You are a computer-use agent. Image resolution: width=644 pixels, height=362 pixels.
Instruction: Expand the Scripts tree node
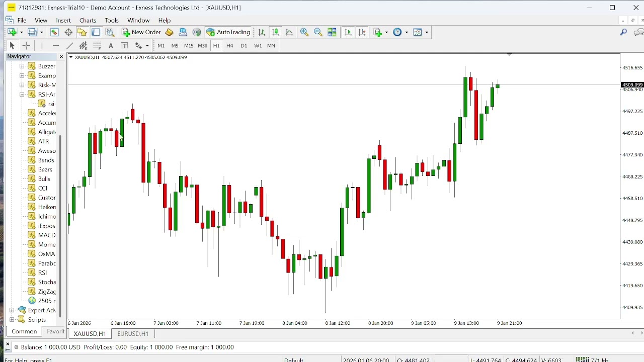tap(12, 320)
